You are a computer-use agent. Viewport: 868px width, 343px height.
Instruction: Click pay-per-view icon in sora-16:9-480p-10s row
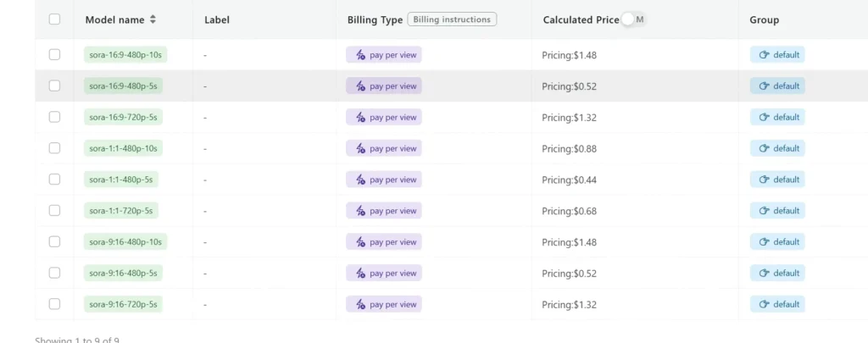[360, 55]
